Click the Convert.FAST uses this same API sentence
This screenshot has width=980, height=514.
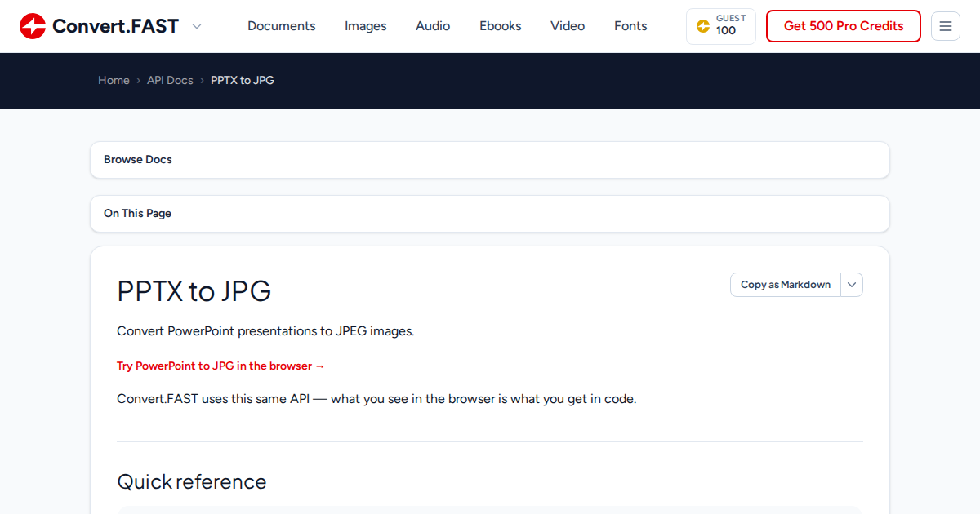(x=376, y=399)
